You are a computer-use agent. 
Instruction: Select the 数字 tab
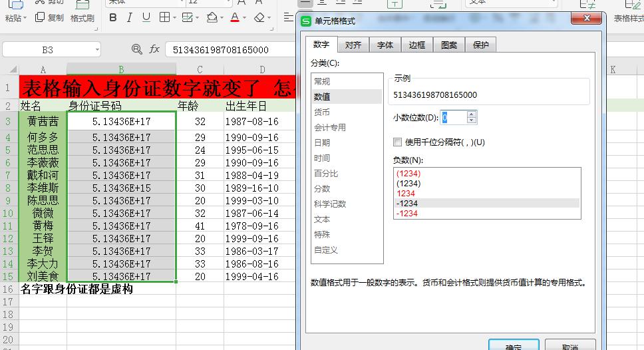[x=321, y=45]
